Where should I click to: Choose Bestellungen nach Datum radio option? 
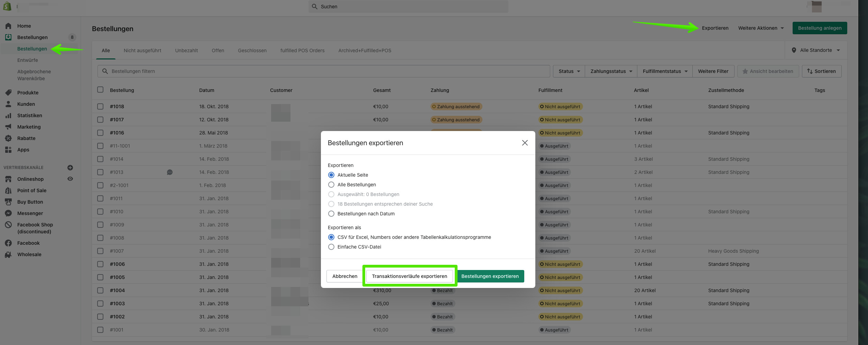coord(331,214)
